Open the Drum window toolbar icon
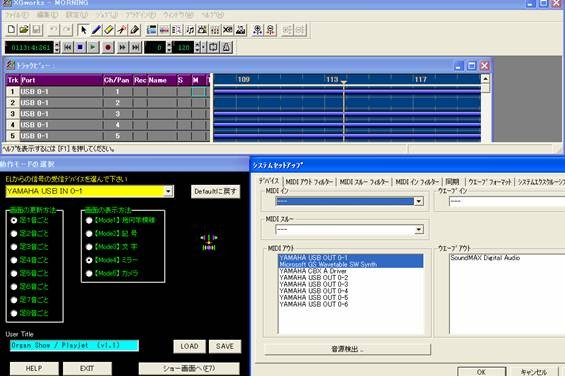Viewport: 565px width, 376px height. coord(203,30)
